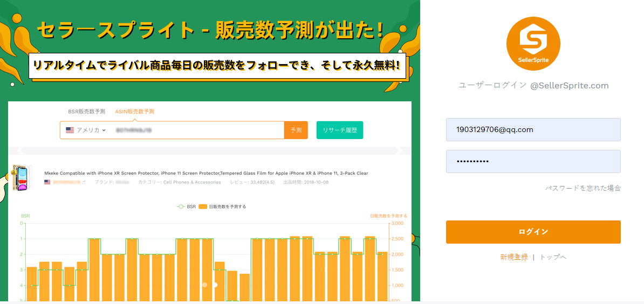Switch to the BSR販売数予測 tab
644x304 pixels.
click(87, 111)
